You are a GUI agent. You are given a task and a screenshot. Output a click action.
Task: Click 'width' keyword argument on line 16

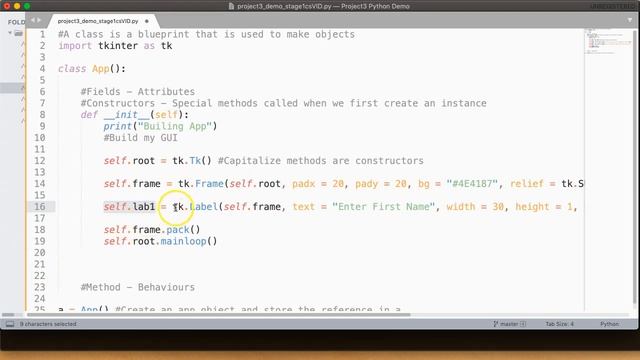[461, 207]
